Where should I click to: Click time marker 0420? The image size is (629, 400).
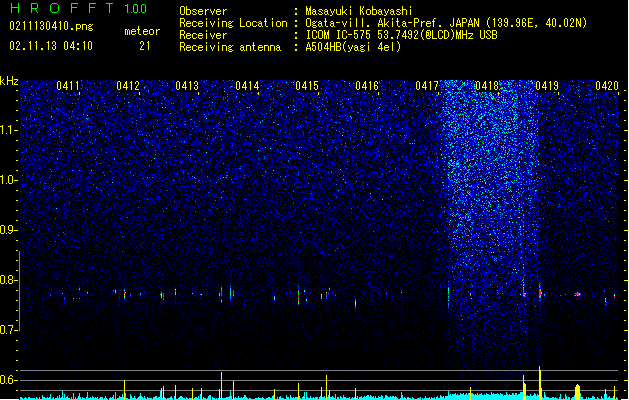[607, 86]
